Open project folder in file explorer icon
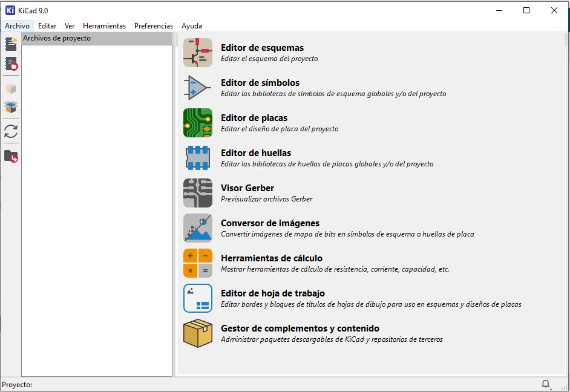The width and height of the screenshot is (570, 392). pyautogui.click(x=11, y=156)
